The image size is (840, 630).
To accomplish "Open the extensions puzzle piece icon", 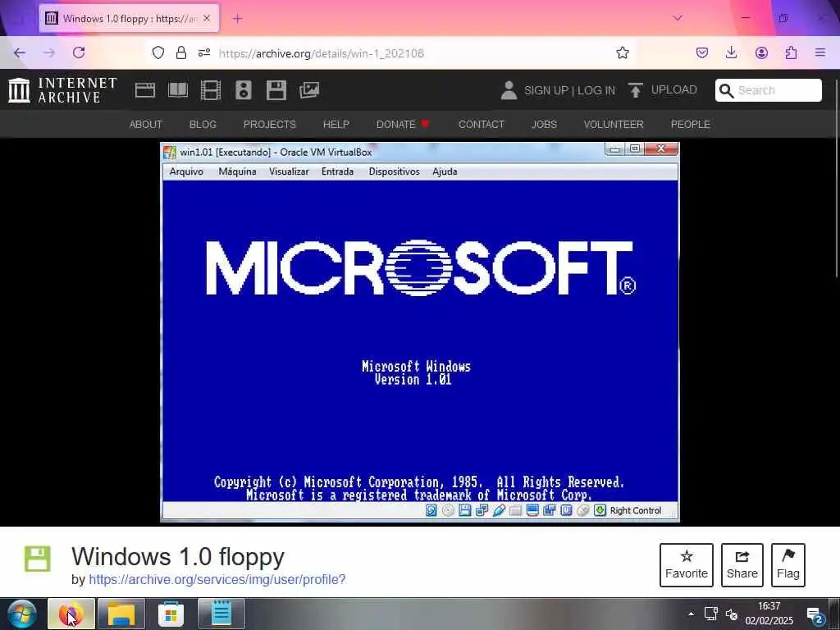I will pyautogui.click(x=791, y=52).
